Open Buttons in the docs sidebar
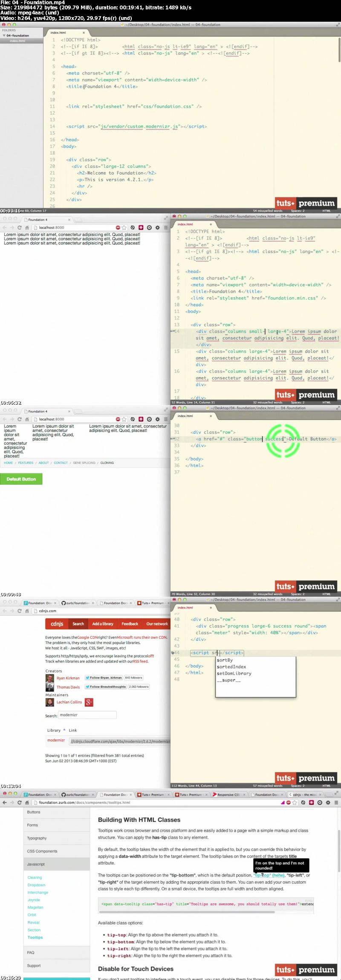 (57, 812)
